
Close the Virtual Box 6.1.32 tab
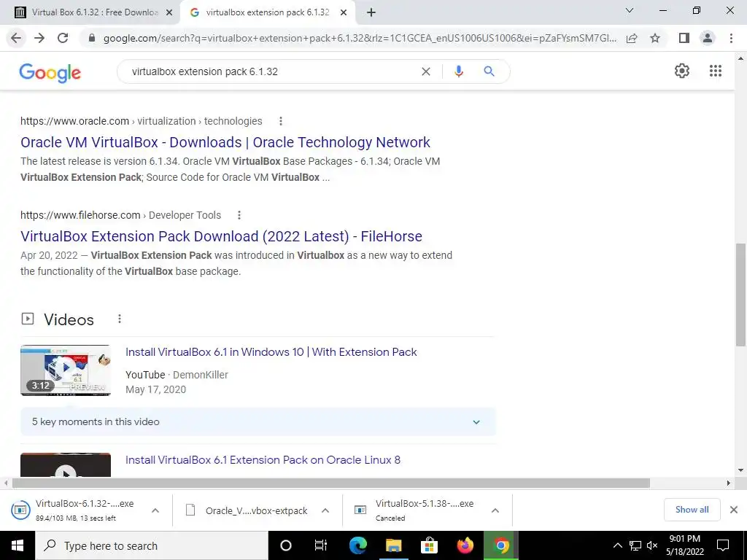click(x=169, y=13)
